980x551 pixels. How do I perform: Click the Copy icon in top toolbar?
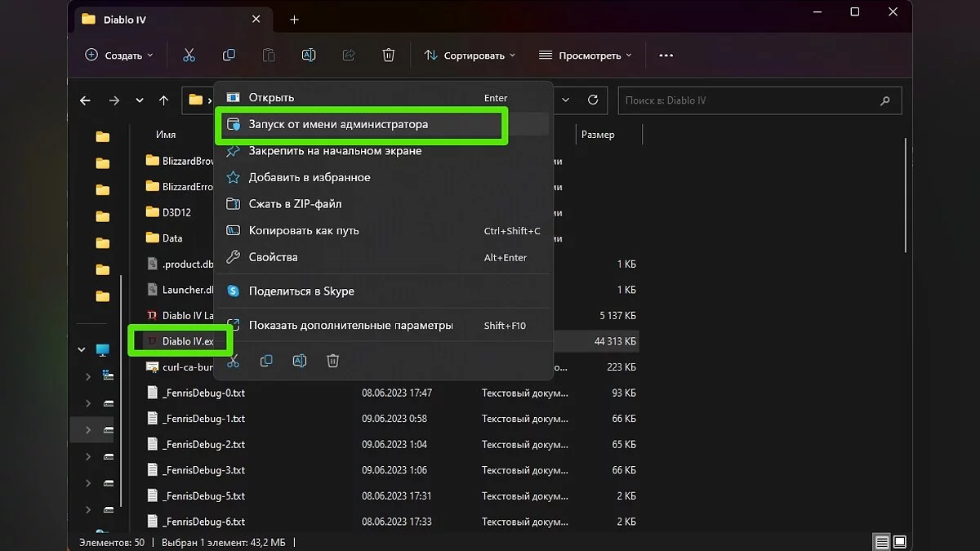coord(229,56)
